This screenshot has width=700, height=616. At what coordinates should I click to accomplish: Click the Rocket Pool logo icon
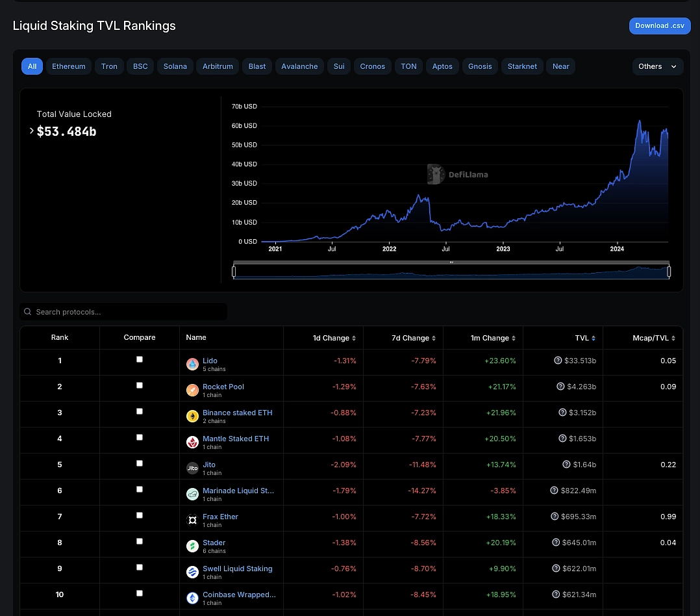coord(192,390)
